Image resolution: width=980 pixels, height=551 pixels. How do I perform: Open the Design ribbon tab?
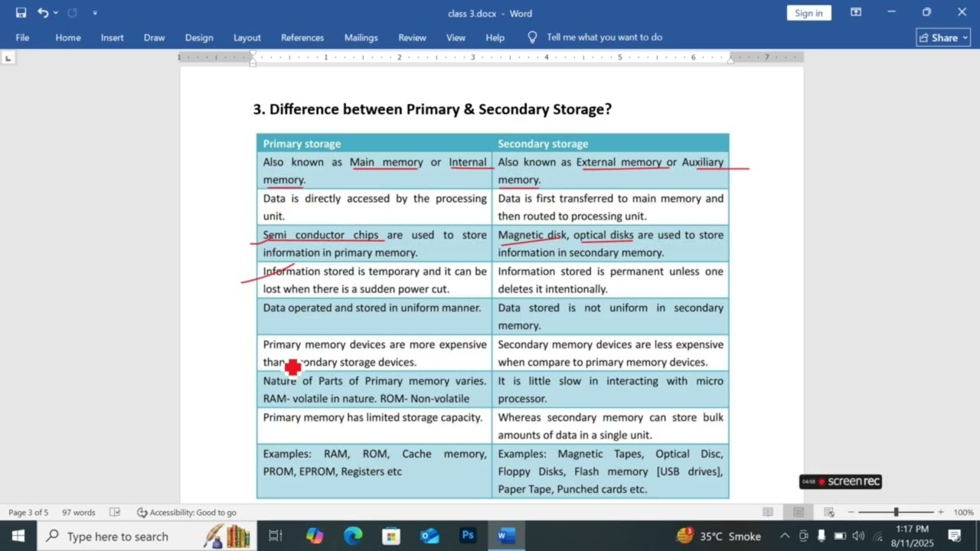pos(199,37)
